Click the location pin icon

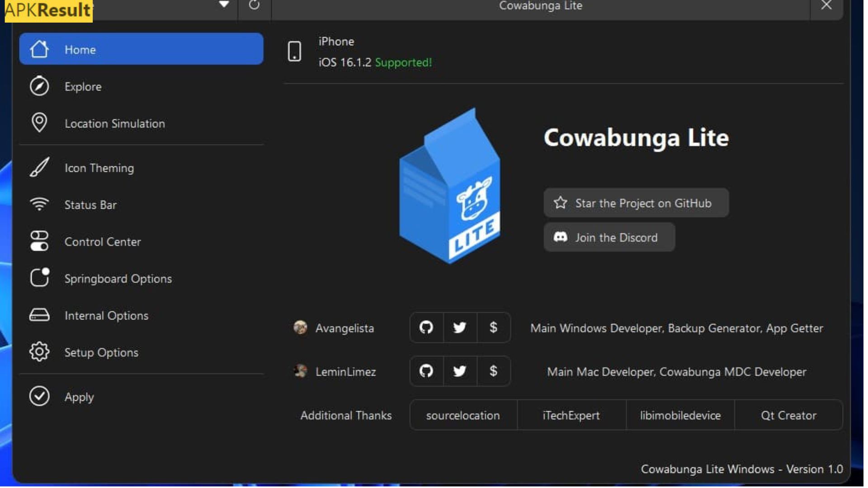[39, 122]
